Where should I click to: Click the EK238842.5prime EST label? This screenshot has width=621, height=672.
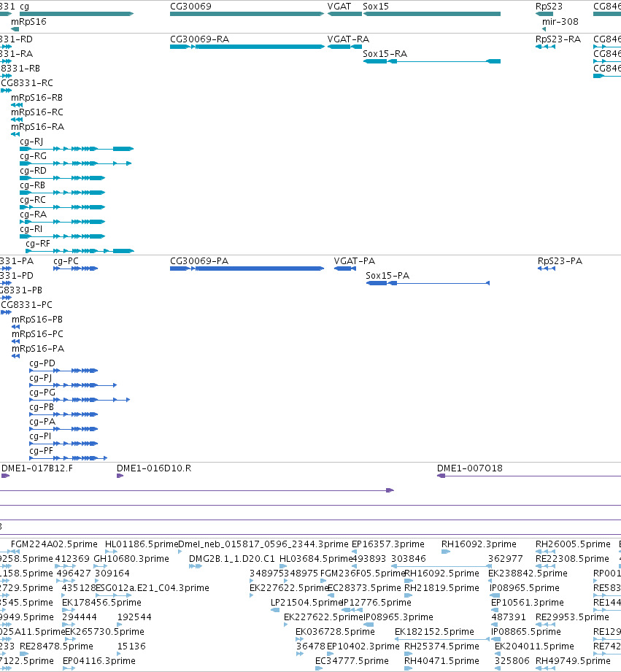(528, 573)
